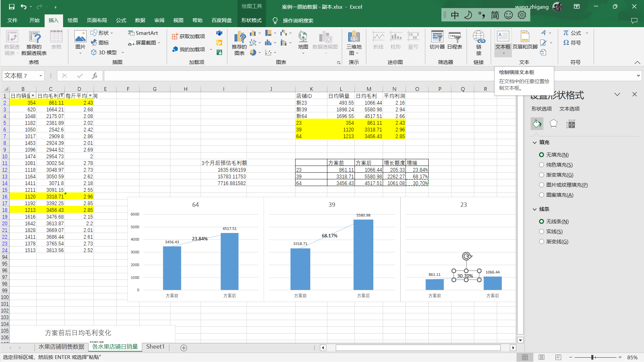Image resolution: width=644 pixels, height=362 pixels.
Task: Switch to Sheet1 tab
Action: (155, 347)
